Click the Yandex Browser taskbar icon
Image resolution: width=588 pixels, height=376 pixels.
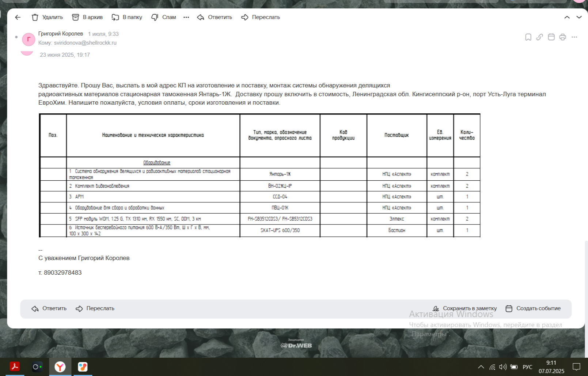(x=60, y=366)
